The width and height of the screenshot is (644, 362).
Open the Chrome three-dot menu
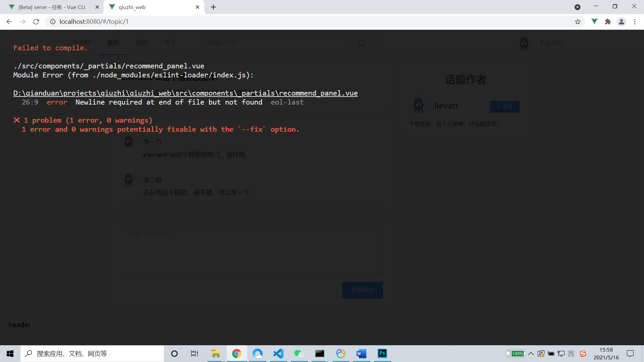(x=635, y=22)
